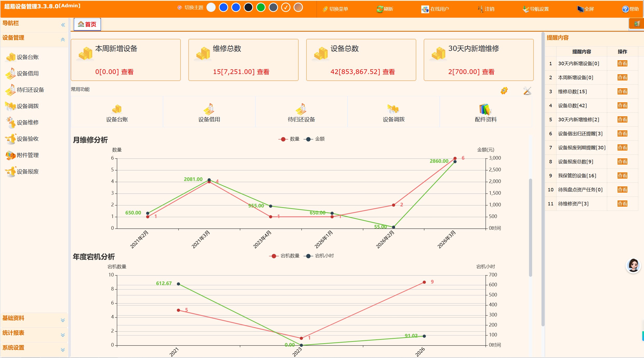
Task: Open 附件管理 in the sidebar
Action: coord(28,155)
